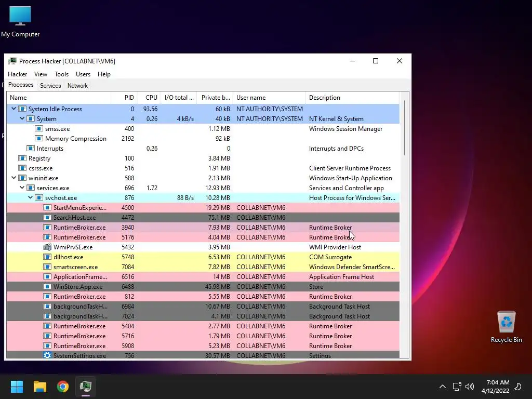Click the Interrupts row icon
This screenshot has height=399, width=532.
31,148
